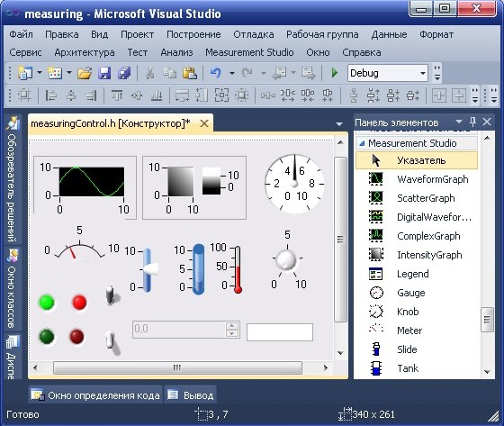Image resolution: width=504 pixels, height=426 pixels.
Task: Click the numeric edit up arrow
Action: tap(232, 325)
